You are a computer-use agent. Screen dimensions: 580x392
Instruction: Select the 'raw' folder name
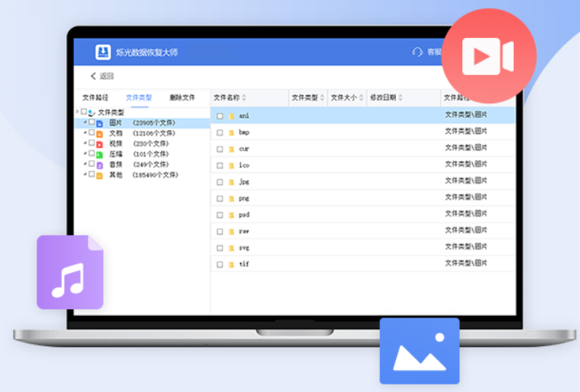244,232
